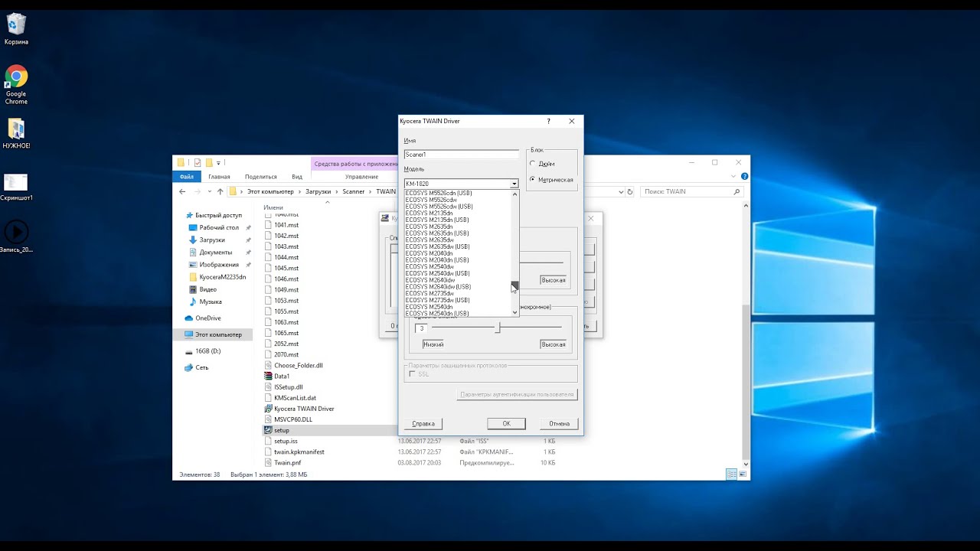980x551 pixels.
Task: Select the Запись_20 video file on desktop
Action: click(x=16, y=236)
